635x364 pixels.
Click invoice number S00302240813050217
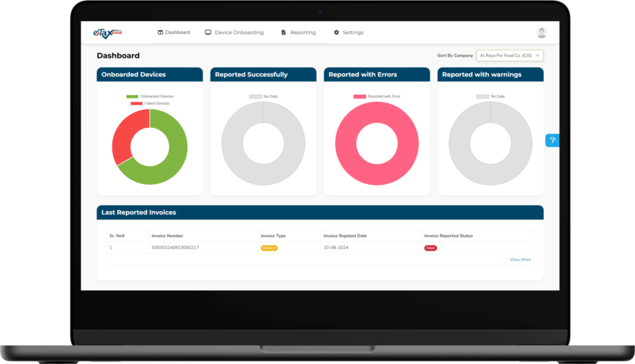[175, 247]
